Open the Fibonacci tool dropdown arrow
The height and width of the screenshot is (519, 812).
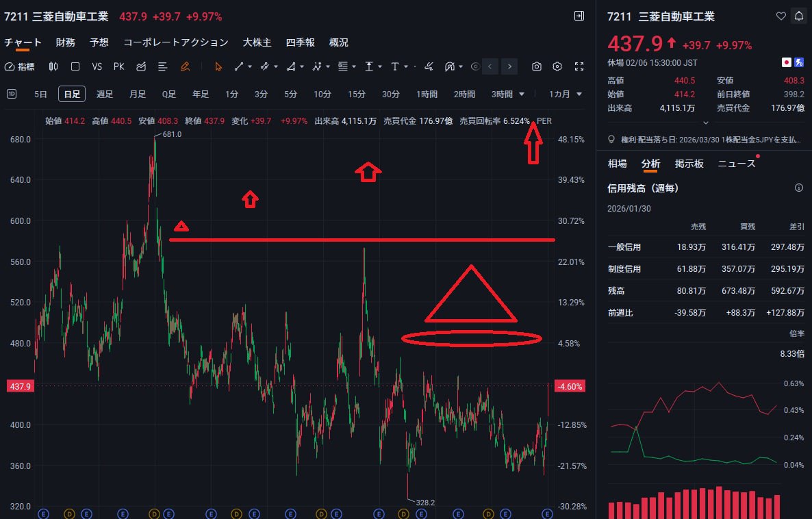[354, 67]
